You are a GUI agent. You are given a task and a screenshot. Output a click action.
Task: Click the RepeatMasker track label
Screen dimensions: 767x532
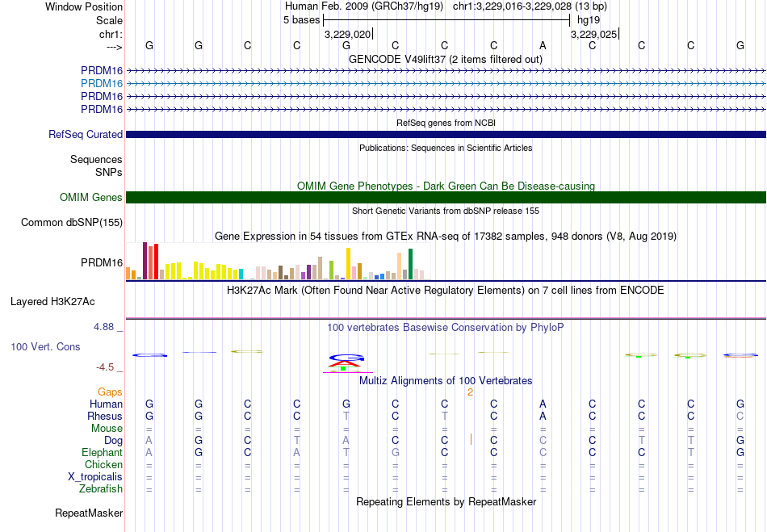pyautogui.click(x=89, y=513)
